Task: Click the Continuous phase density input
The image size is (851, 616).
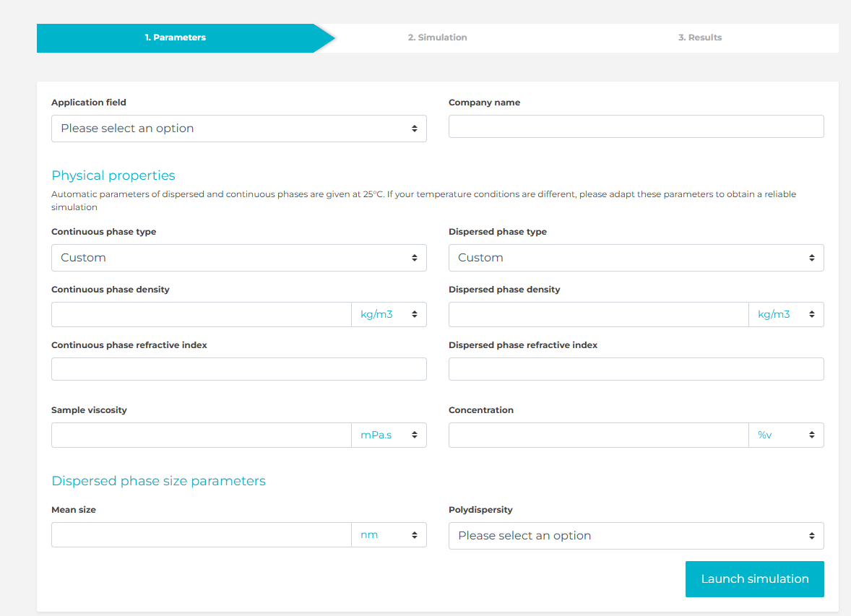Action: click(201, 315)
